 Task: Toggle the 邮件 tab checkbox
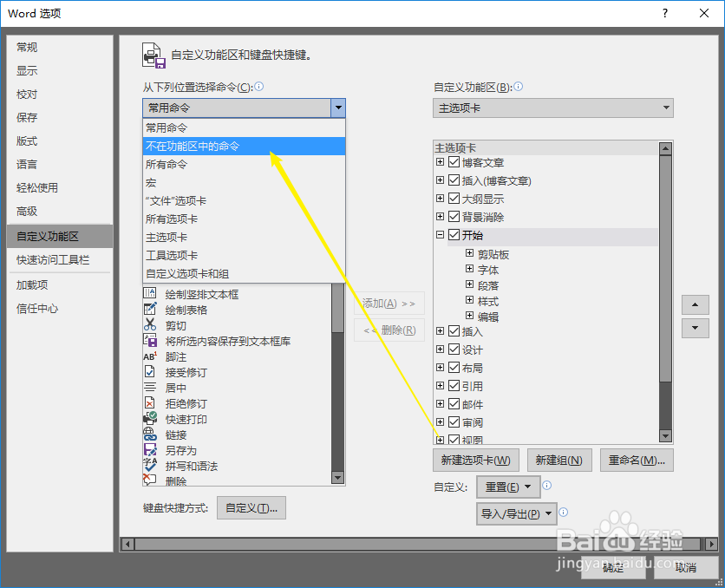coord(454,403)
